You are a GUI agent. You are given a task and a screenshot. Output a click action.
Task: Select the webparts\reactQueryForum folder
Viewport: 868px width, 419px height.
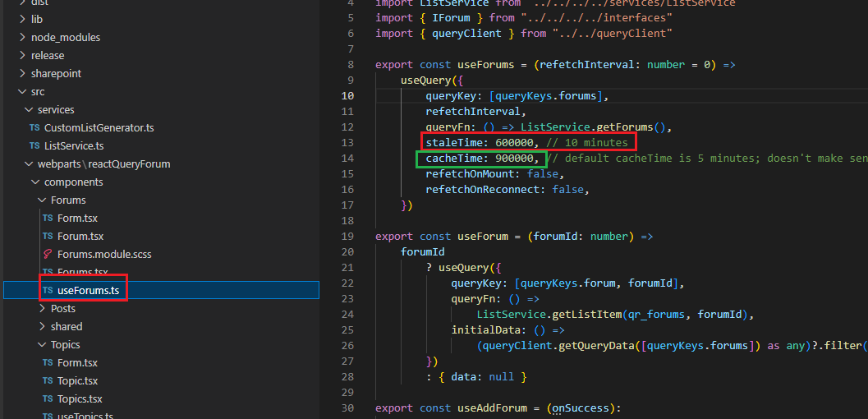(103, 163)
